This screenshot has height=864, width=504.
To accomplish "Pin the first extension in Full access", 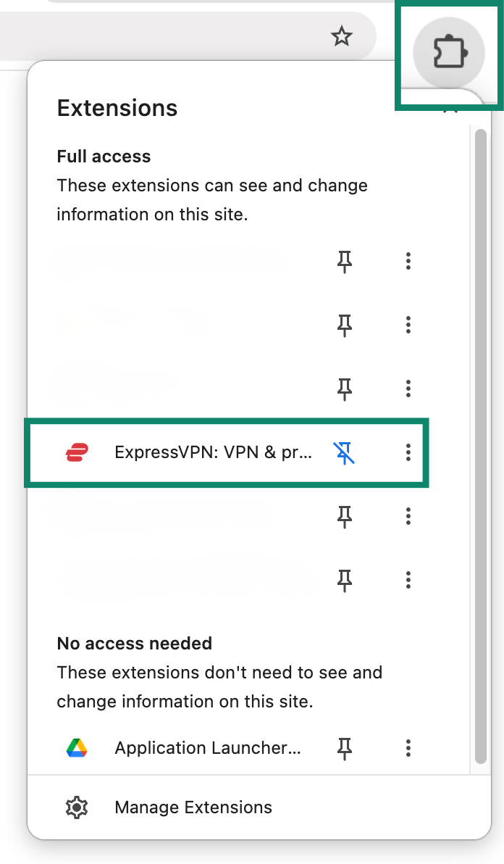I will [x=345, y=261].
